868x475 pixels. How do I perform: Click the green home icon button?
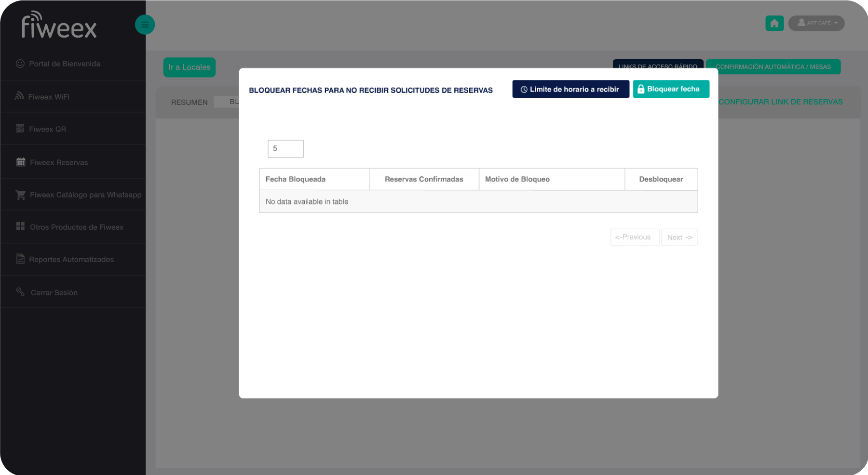coord(774,23)
